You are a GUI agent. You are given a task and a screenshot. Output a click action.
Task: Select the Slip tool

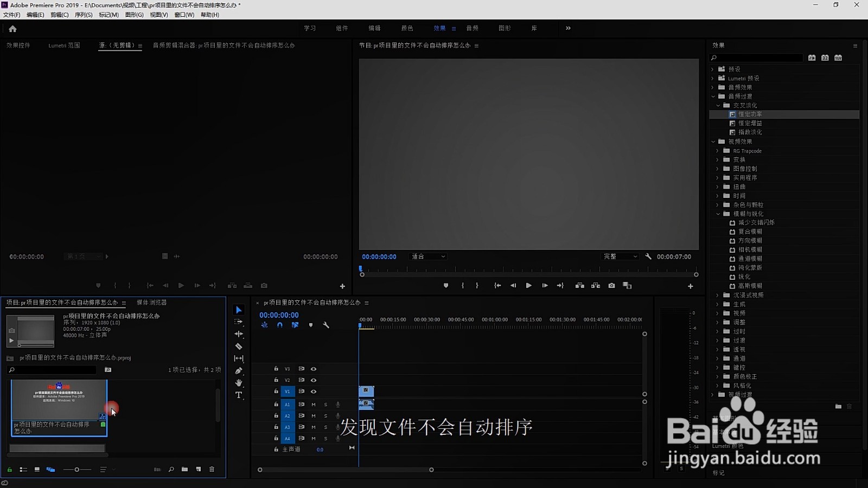[x=239, y=358]
